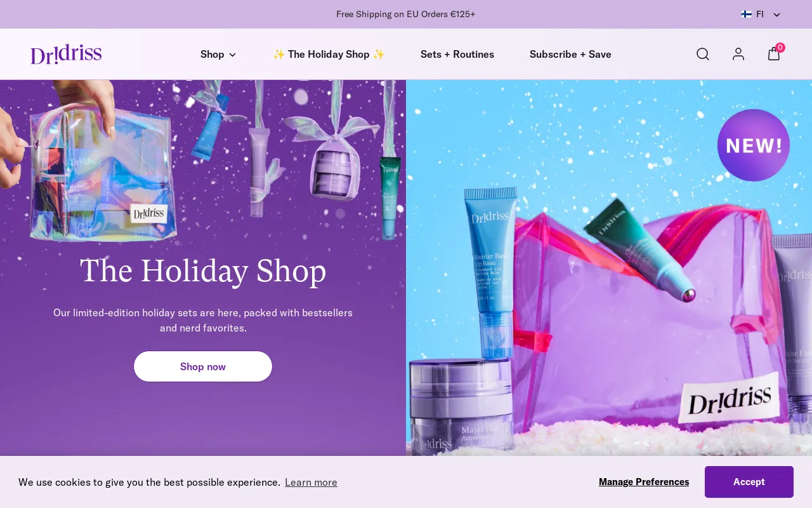
Task: Open The Holiday Shop menu item
Action: [x=329, y=54]
